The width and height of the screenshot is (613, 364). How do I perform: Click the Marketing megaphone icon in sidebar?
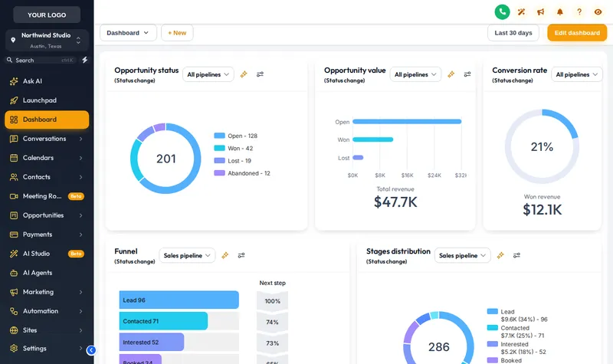14,292
